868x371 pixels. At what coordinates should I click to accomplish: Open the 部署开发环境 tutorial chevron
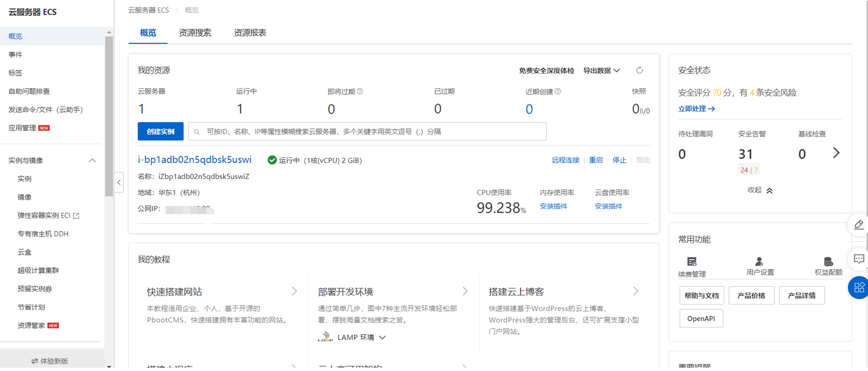465,291
